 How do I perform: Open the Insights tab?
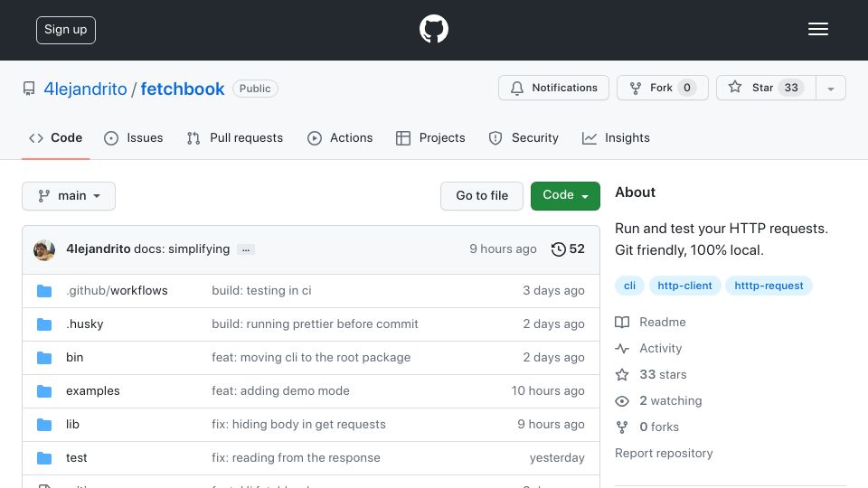(x=616, y=137)
